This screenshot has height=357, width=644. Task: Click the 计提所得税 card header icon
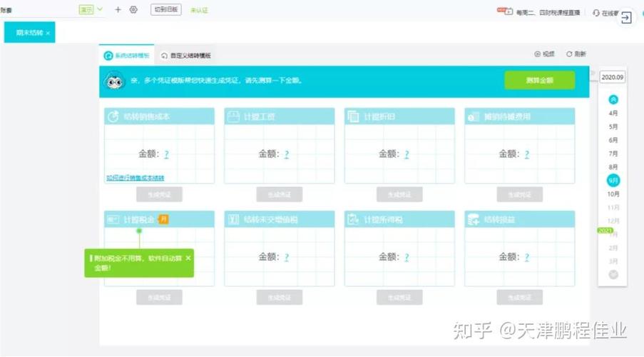[353, 219]
